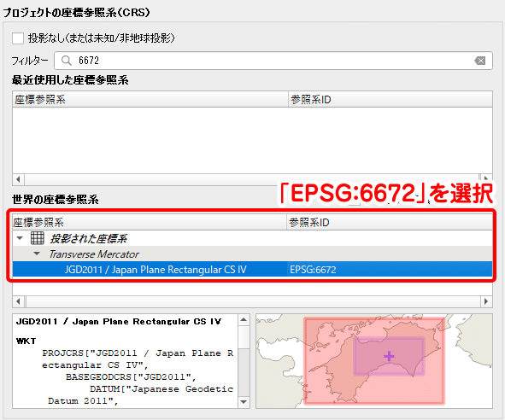Click the magnifier icon in the filter box

click(67, 61)
